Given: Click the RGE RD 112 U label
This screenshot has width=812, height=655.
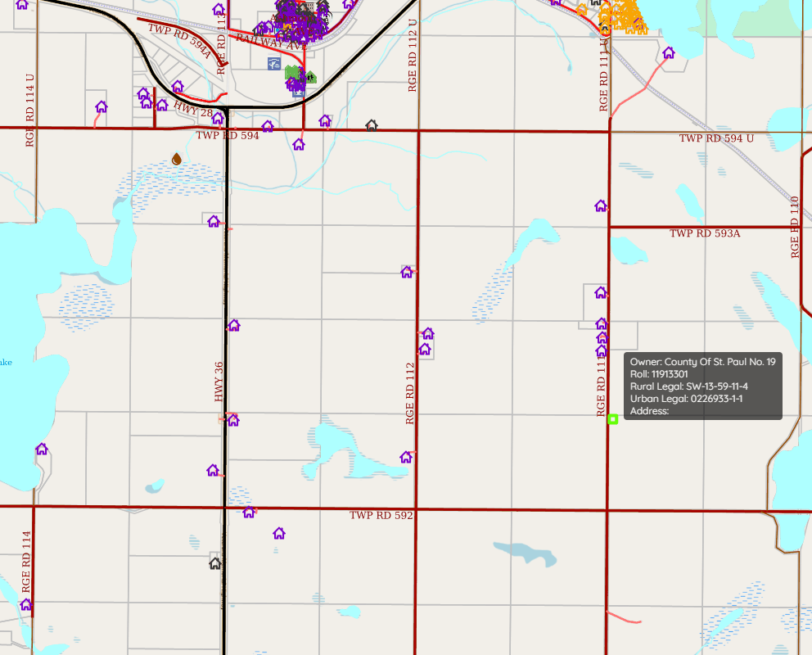Looking at the screenshot, I should point(413,56).
